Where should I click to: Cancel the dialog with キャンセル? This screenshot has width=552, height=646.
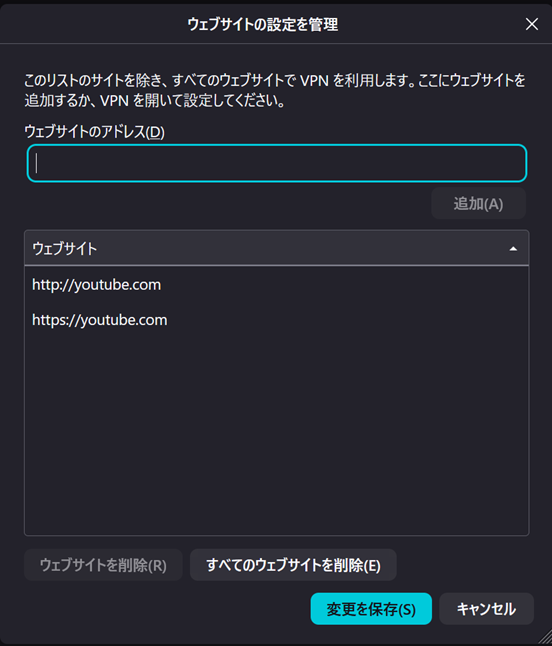487,609
